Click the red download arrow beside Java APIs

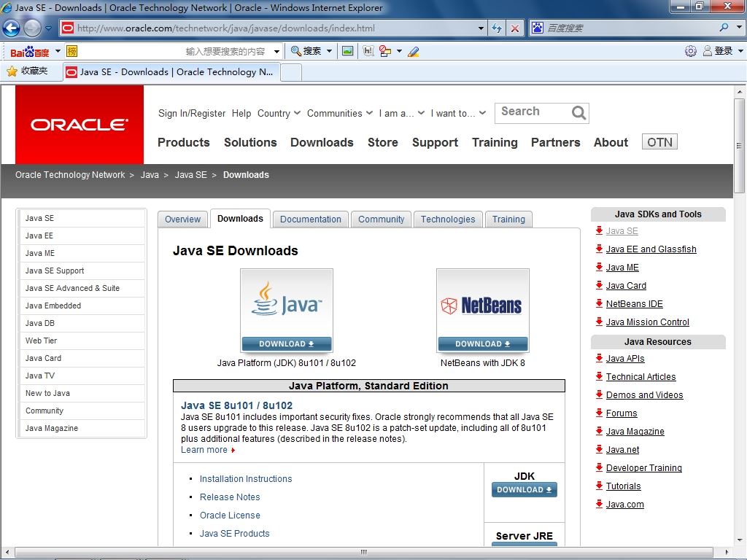pyautogui.click(x=600, y=358)
